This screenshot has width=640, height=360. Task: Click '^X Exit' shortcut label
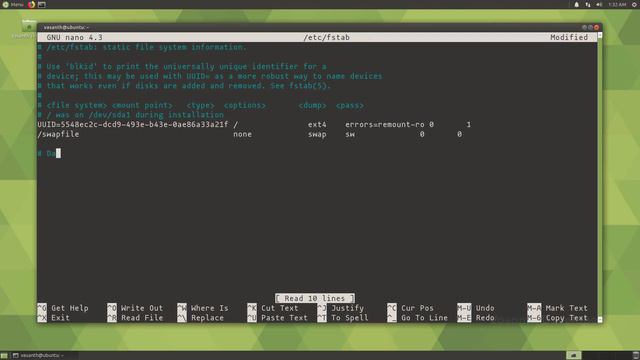[x=53, y=318]
